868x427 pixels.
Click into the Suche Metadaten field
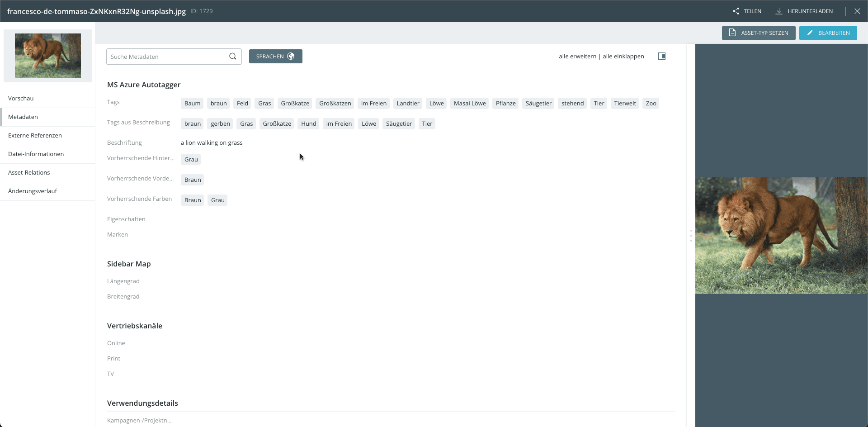pyautogui.click(x=167, y=57)
